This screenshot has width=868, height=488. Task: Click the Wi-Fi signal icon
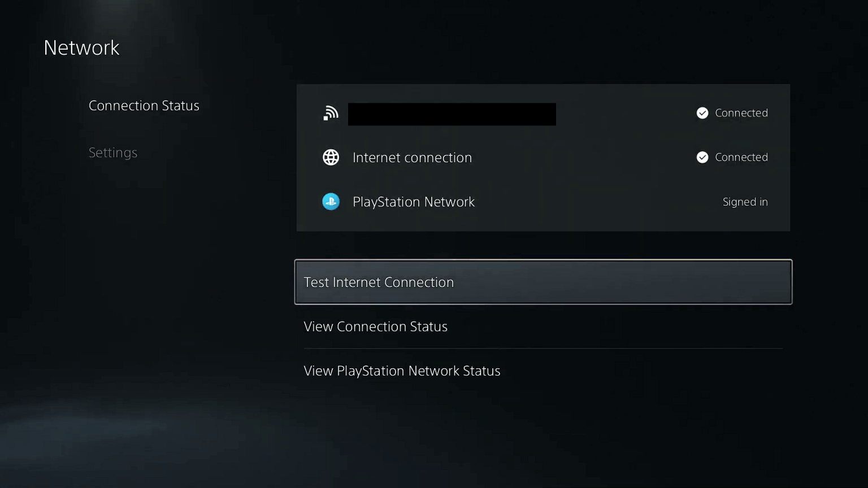331,113
